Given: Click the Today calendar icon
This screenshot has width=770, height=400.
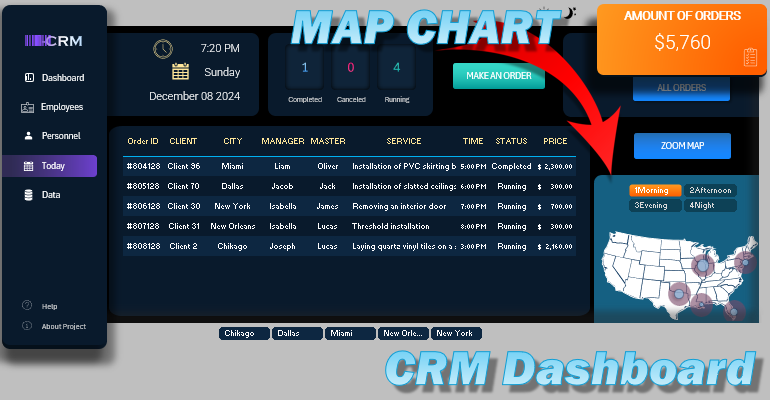Looking at the screenshot, I should pyautogui.click(x=28, y=166).
